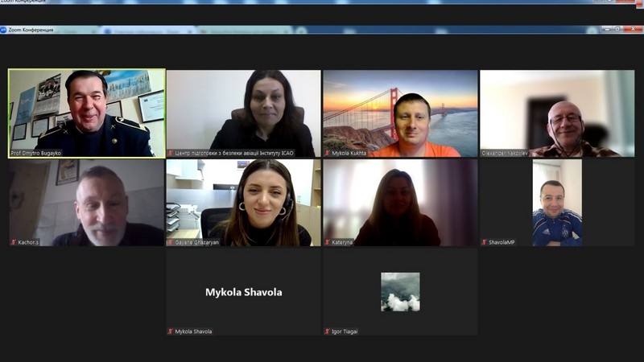
Task: Click the Zoom logo in the title bar
Action: point(4,30)
